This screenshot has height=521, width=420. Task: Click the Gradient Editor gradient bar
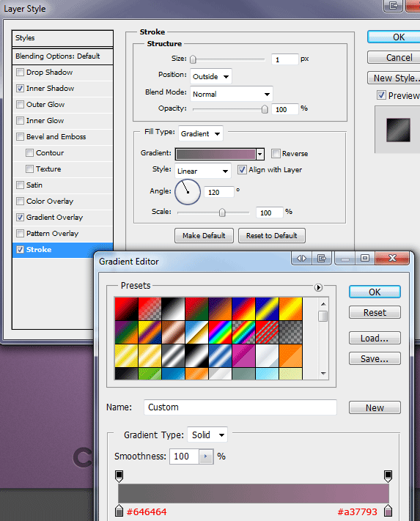254,493
